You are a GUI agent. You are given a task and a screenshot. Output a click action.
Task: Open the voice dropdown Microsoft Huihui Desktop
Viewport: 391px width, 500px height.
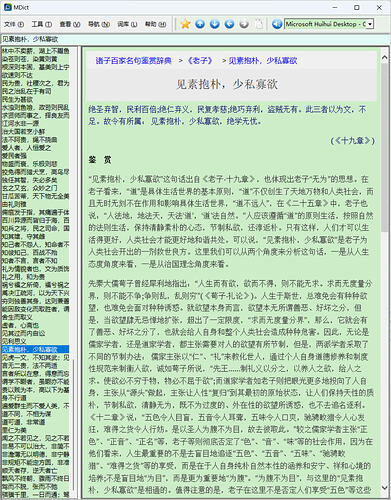click(x=370, y=24)
